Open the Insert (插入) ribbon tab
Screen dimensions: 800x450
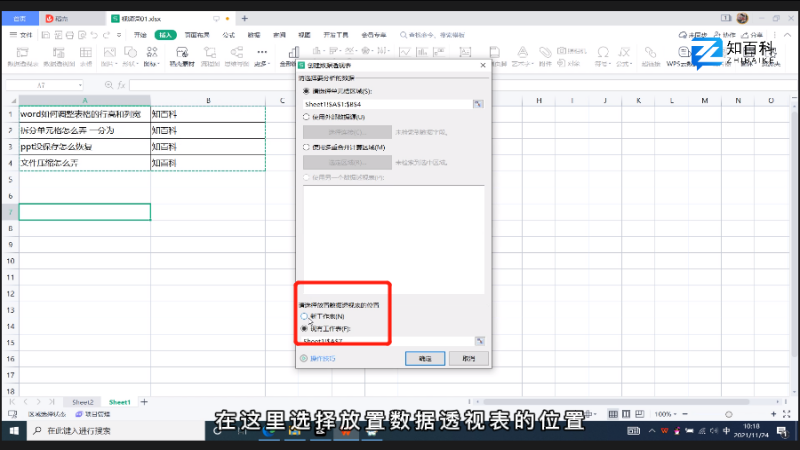tap(166, 35)
